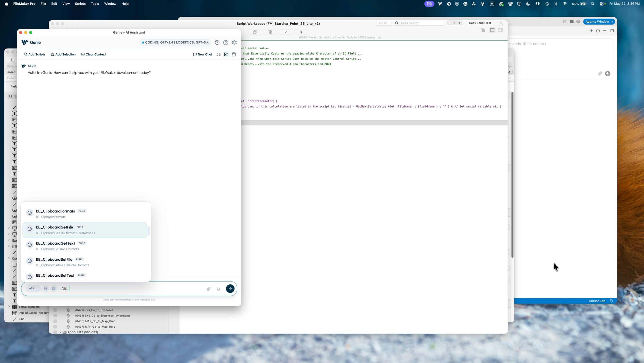This screenshot has width=644, height=363.
Task: Open the Tools menu
Action: [x=95, y=4]
